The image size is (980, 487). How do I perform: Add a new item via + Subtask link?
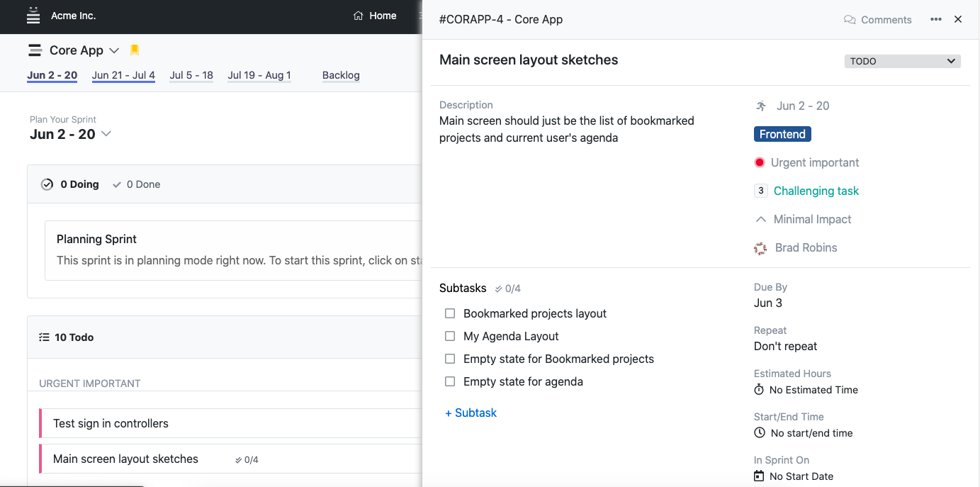point(471,413)
